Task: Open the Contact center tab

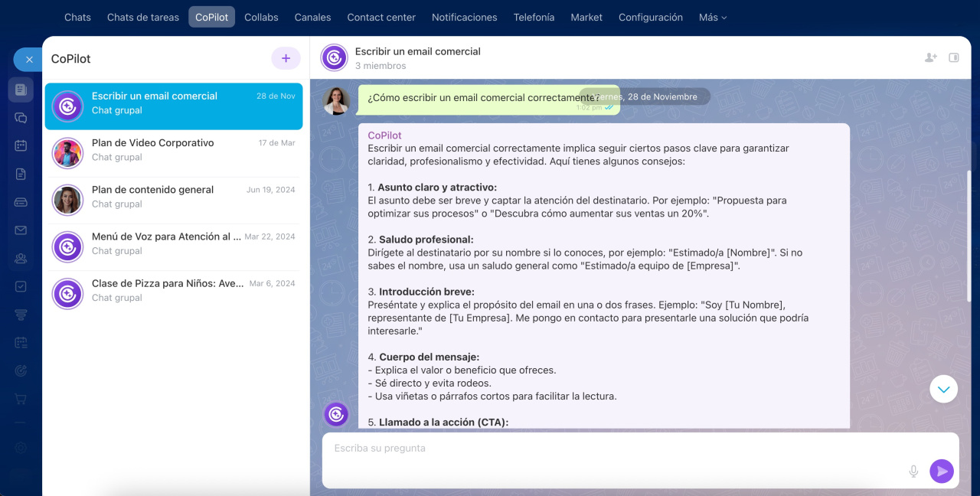Action: point(381,17)
